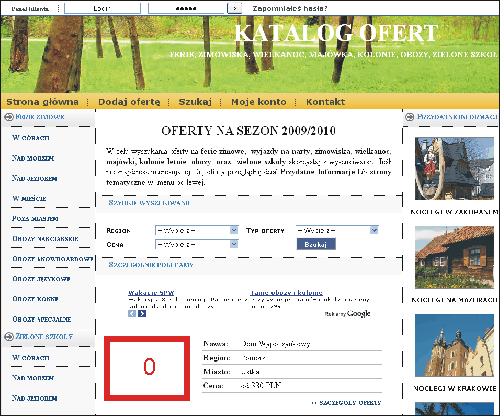This screenshot has width=500, height=416.
Task: Select Nad morzem under Zielone szkoły
Action: (33, 378)
